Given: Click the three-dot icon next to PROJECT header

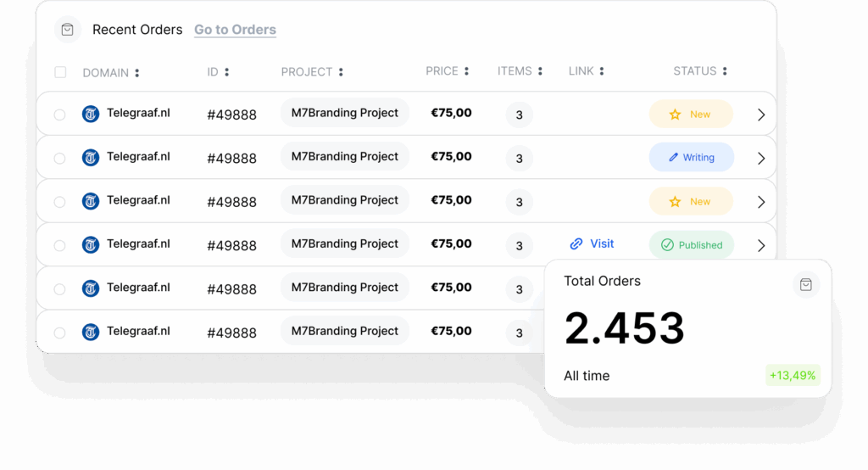Looking at the screenshot, I should [x=341, y=73].
